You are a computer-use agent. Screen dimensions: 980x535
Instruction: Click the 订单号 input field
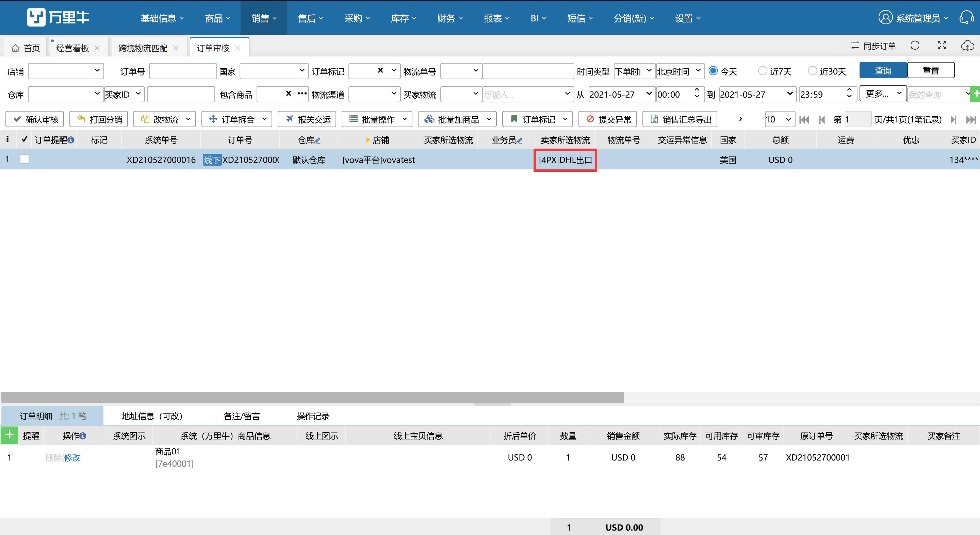coord(183,71)
